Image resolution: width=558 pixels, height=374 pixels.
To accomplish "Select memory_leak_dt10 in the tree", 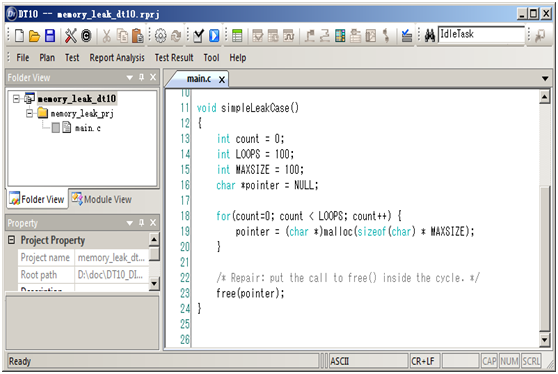I will (x=77, y=99).
